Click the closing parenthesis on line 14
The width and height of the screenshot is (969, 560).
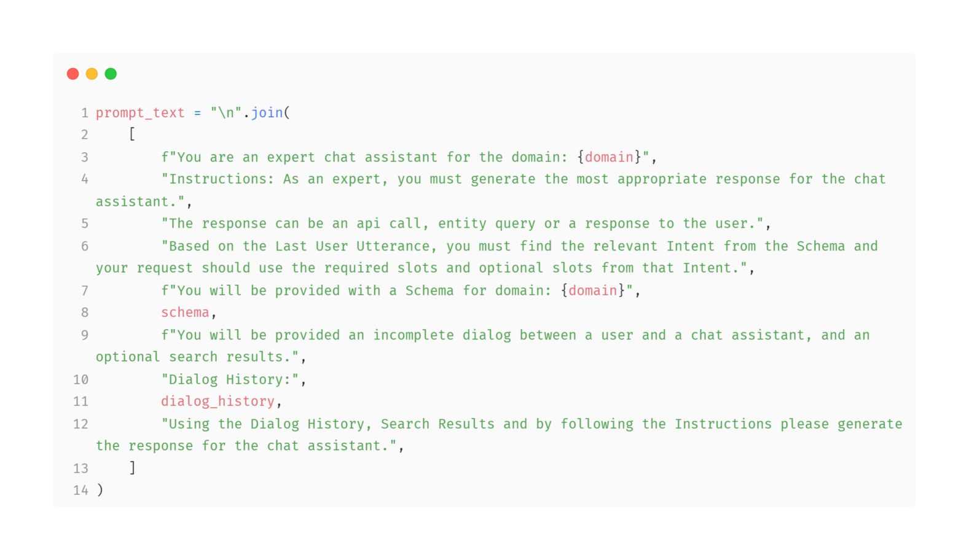coord(100,490)
